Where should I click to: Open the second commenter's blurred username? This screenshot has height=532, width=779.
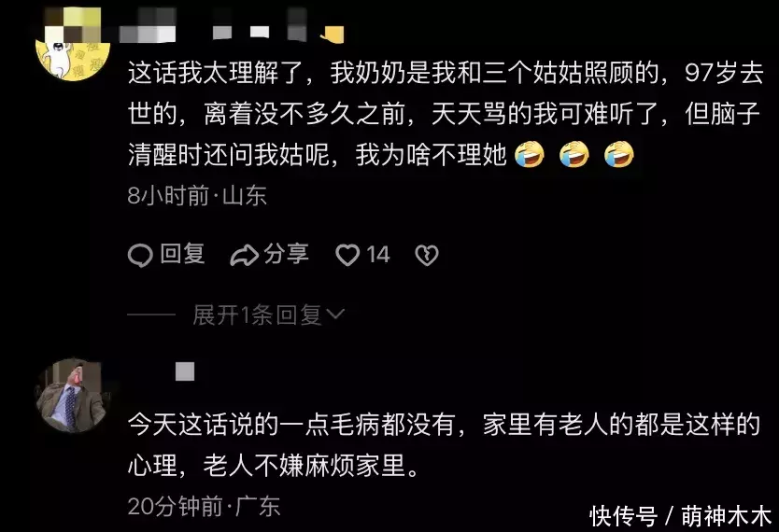click(x=185, y=371)
